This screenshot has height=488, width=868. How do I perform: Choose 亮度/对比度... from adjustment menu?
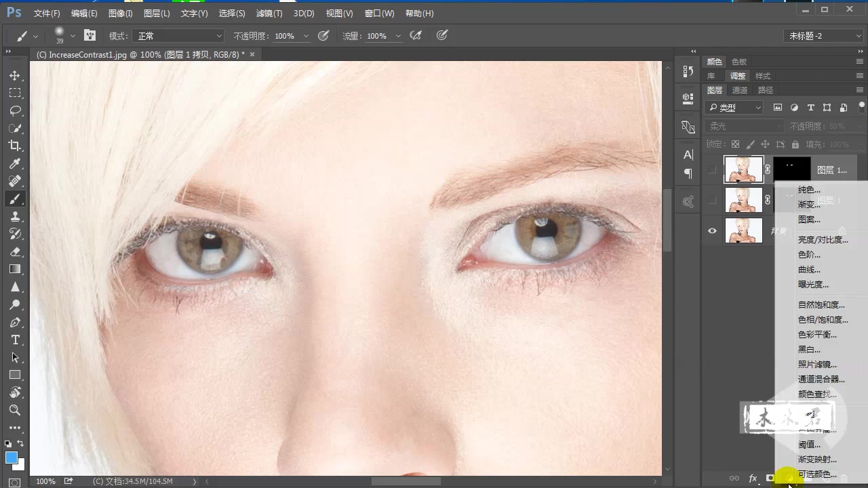[823, 240]
